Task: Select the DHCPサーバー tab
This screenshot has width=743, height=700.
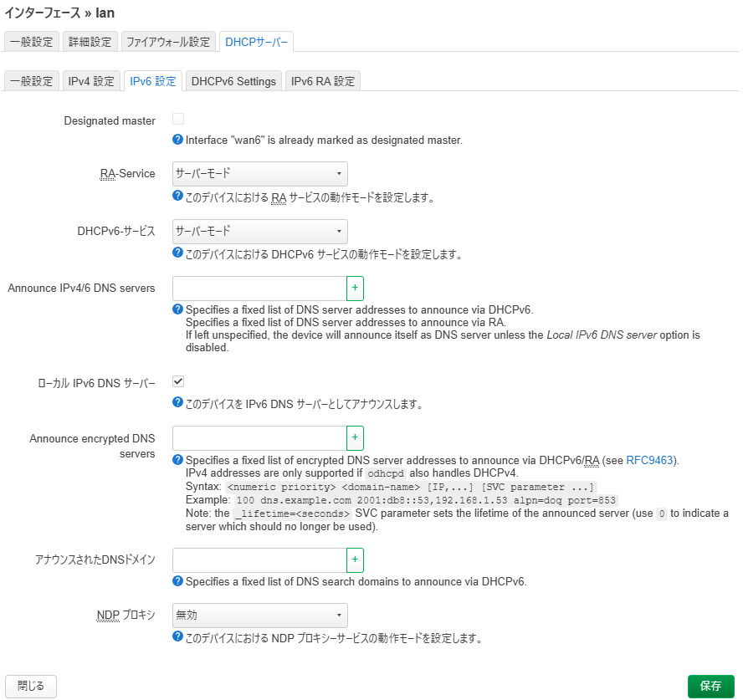Action: 256,42
